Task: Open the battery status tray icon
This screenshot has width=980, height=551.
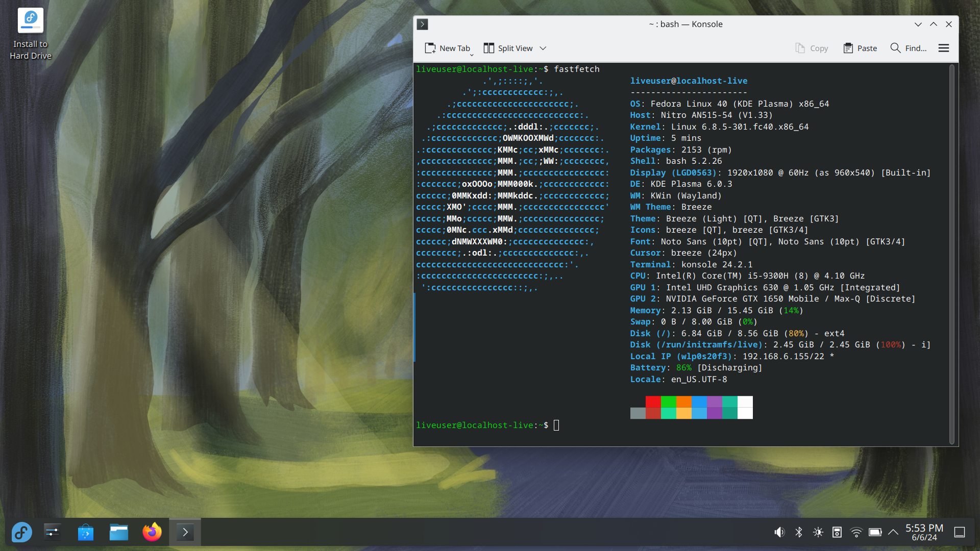Action: [x=875, y=532]
